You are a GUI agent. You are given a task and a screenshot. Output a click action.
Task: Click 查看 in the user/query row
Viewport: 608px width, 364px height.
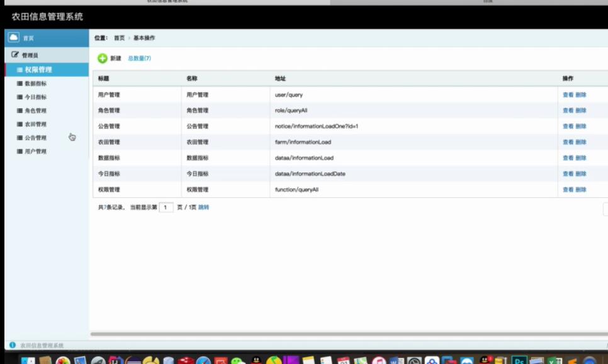coord(568,94)
